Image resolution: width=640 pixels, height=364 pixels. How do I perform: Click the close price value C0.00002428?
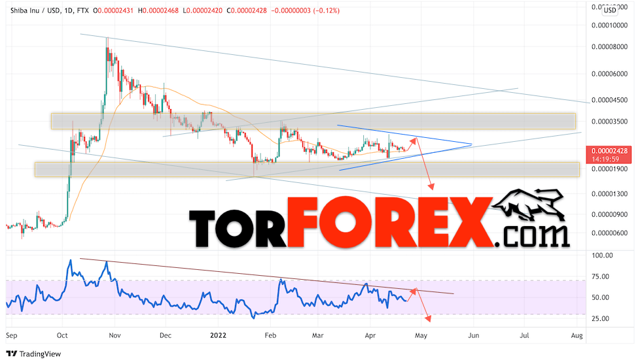(246, 10)
